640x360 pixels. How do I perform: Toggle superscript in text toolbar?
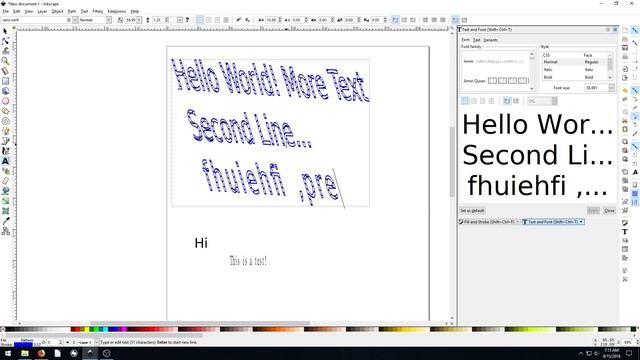click(x=239, y=20)
